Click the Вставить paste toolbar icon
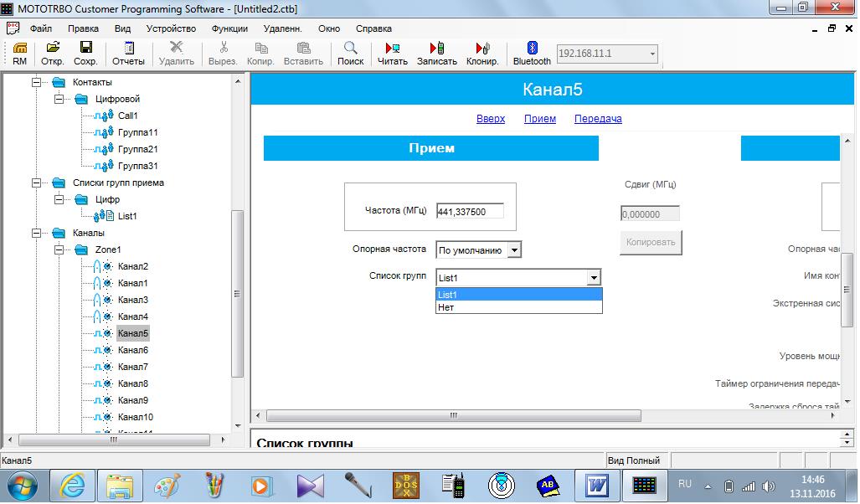This screenshot has height=504, width=860. (303, 54)
